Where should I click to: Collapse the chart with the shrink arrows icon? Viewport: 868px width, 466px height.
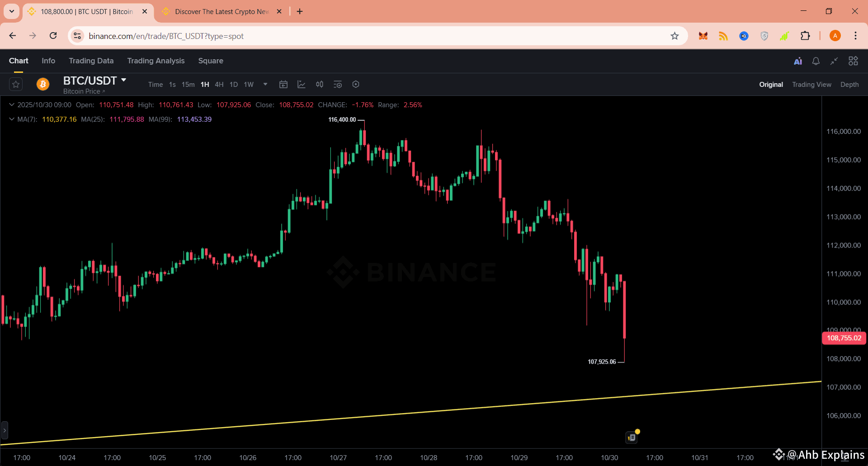pyautogui.click(x=834, y=61)
